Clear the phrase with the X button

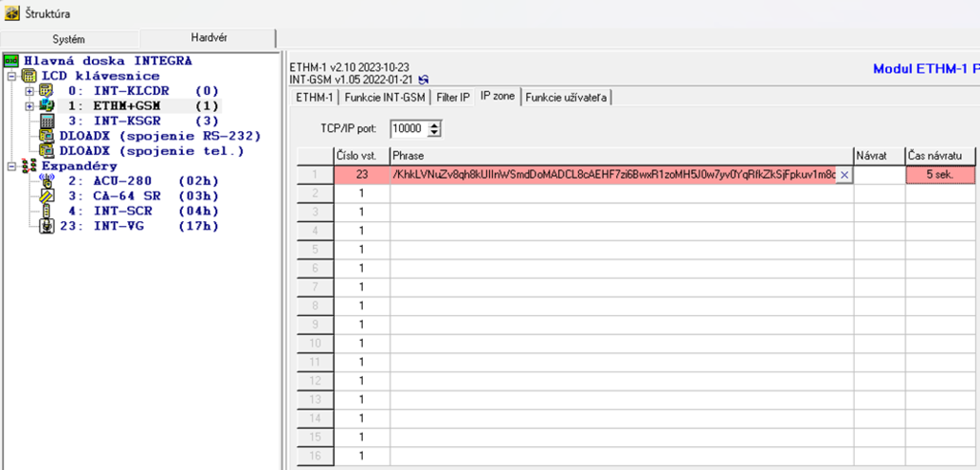[x=844, y=175]
